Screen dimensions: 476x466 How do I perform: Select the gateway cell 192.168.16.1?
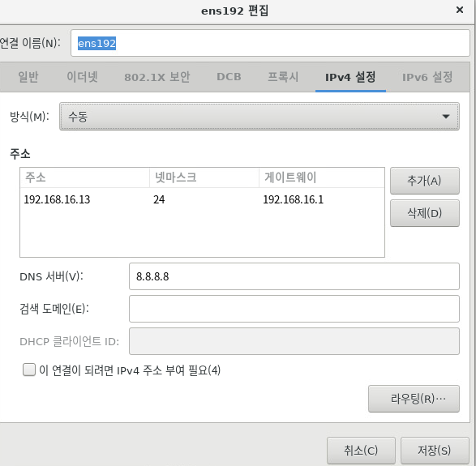pyautogui.click(x=294, y=199)
